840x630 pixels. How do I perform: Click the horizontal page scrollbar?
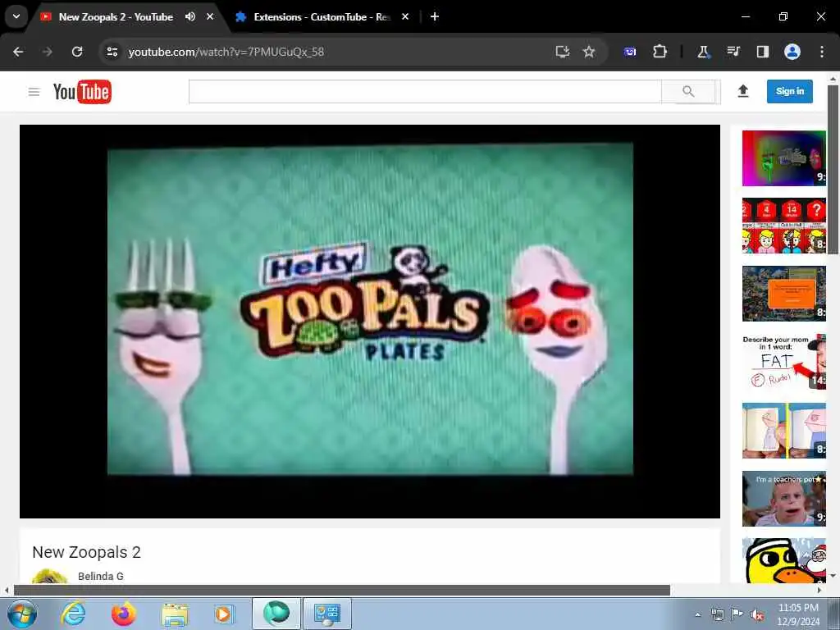pos(342,591)
